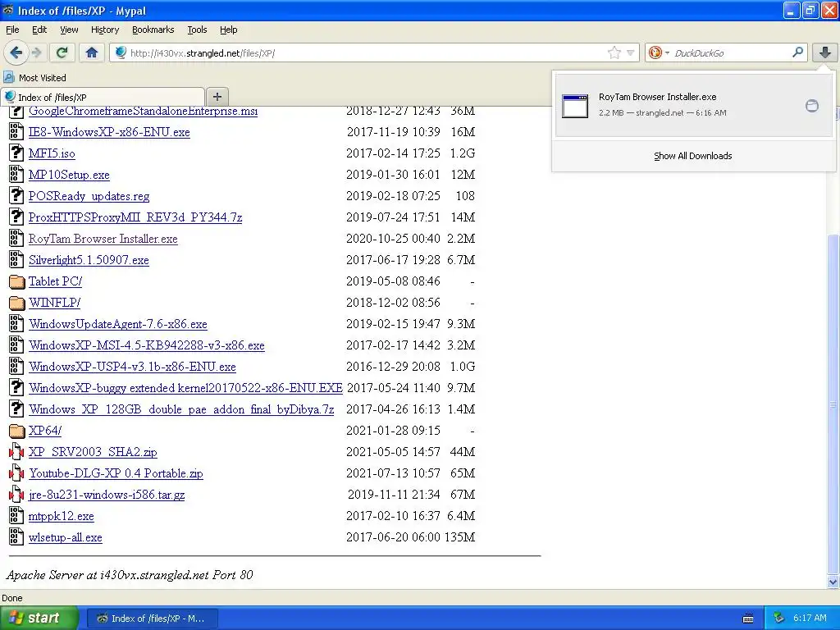Screen dimensions: 840x630
Task: Open WindowsXP-MSI-4.5-KB942288-v3-x86.exe link
Action: 147,345
